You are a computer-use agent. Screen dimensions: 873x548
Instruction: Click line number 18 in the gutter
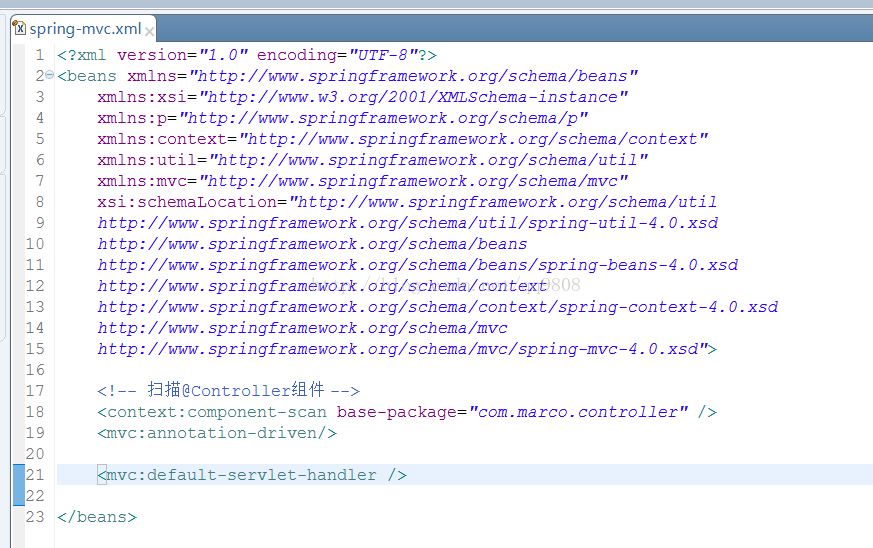pos(34,412)
